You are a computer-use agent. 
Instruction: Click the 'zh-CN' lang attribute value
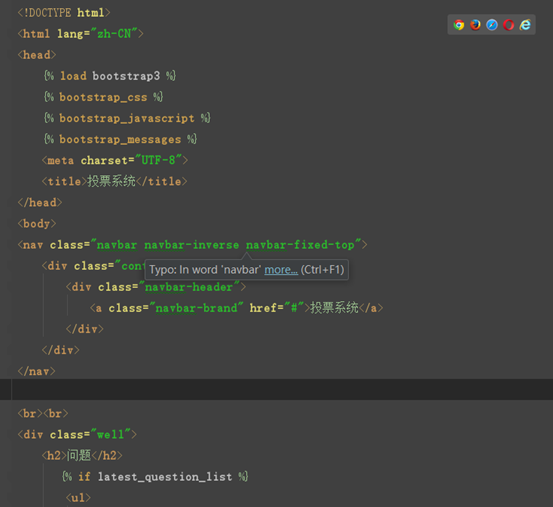click(x=114, y=34)
